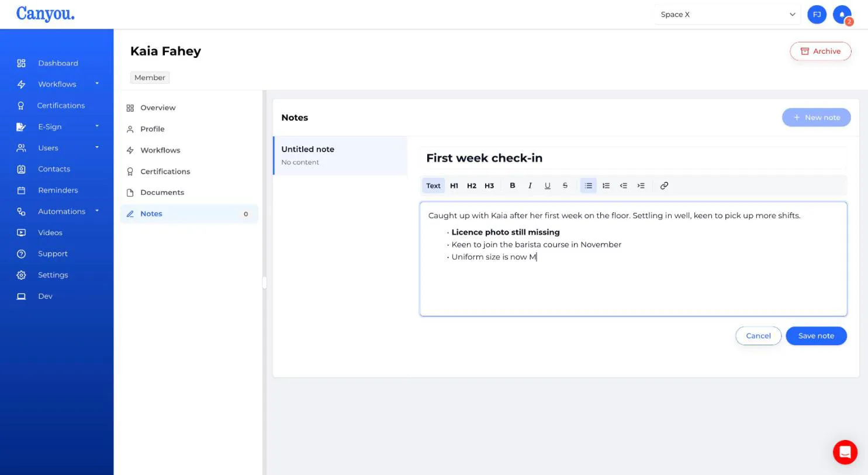The image size is (868, 475).
Task: Insert a link with the chain icon
Action: point(664,185)
